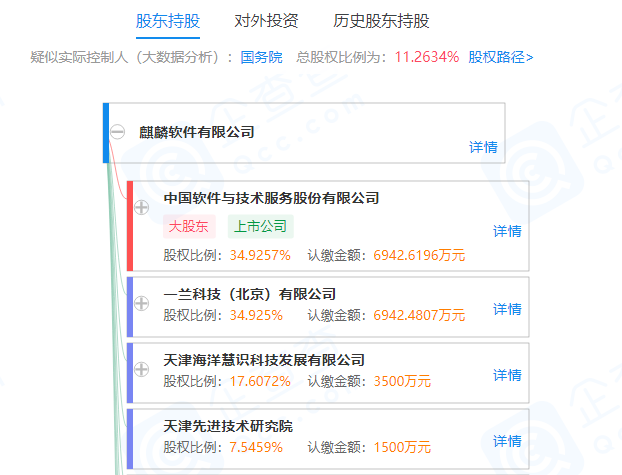Select the 17.6072% equity ratio value
The height and width of the screenshot is (475, 622).
pos(260,381)
